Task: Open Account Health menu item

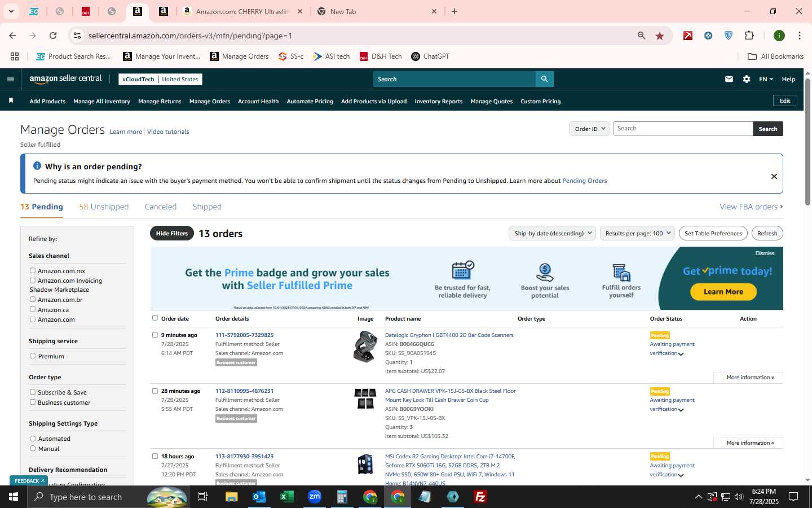Action: pos(258,102)
